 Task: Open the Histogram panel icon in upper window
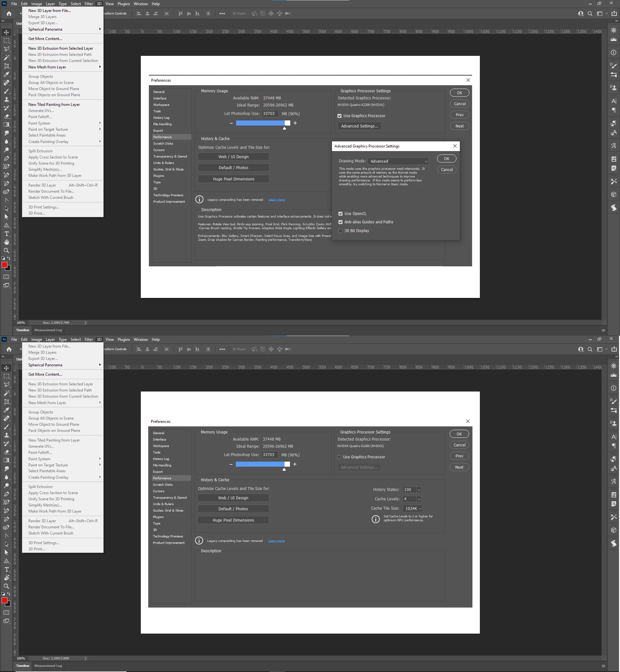(x=613, y=39)
